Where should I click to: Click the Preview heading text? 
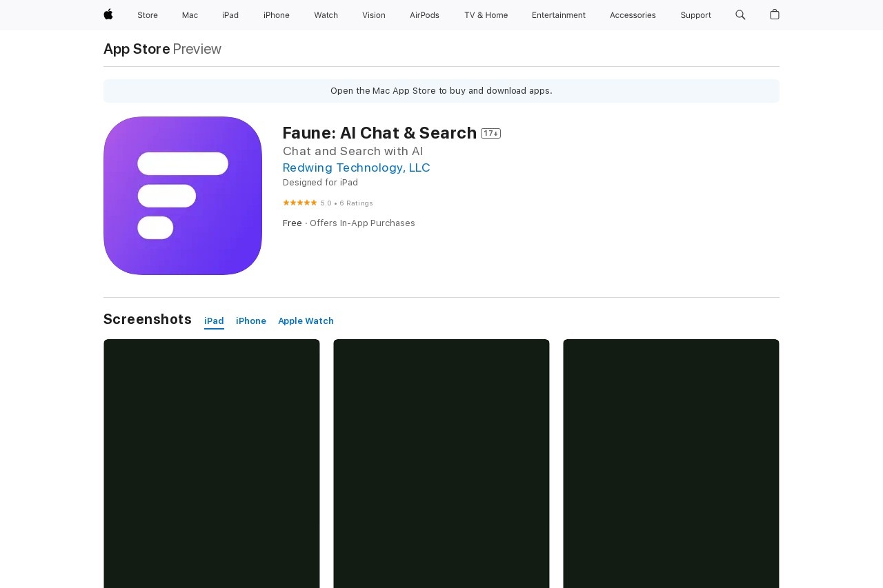tap(197, 49)
